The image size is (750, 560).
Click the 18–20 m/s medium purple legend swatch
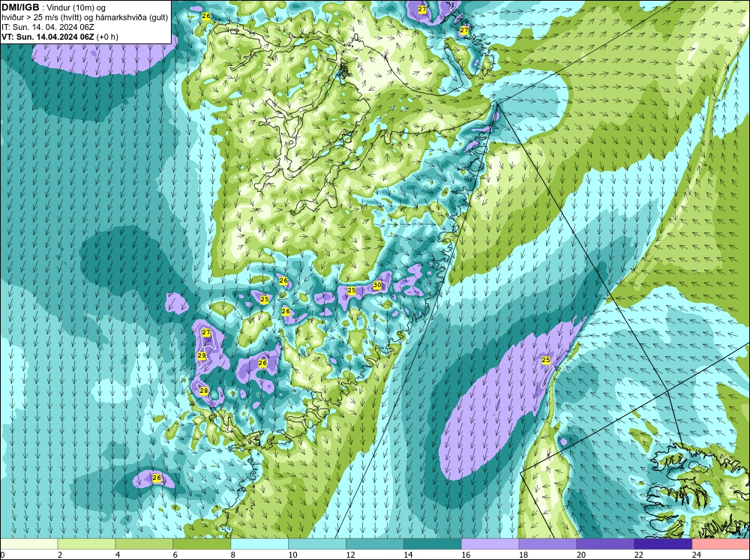pyautogui.click(x=547, y=544)
